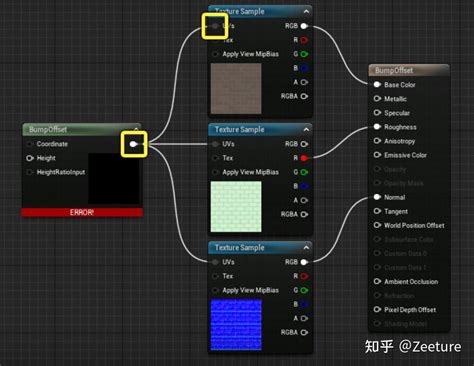Click A output pin on brown brick Texture Sample

(304, 82)
